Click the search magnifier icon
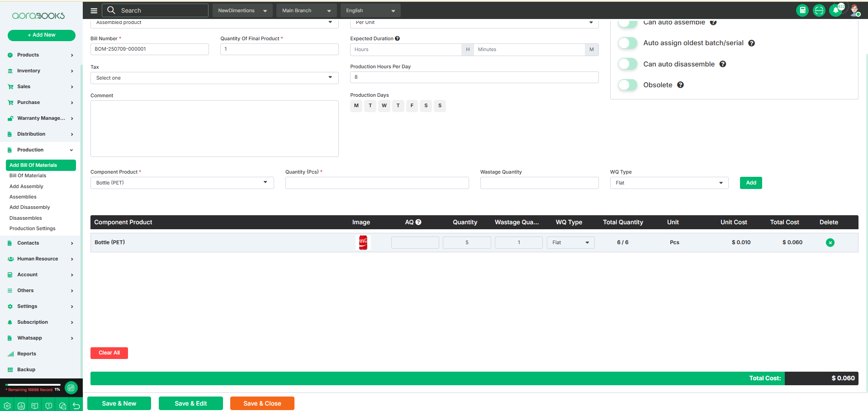Screen dimensions: 868x411 [111, 10]
